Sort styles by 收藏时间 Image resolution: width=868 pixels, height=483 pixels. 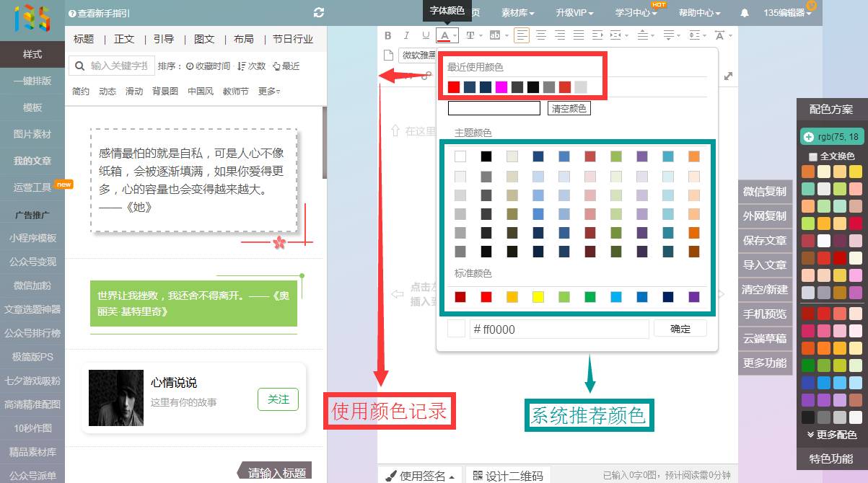click(x=209, y=66)
